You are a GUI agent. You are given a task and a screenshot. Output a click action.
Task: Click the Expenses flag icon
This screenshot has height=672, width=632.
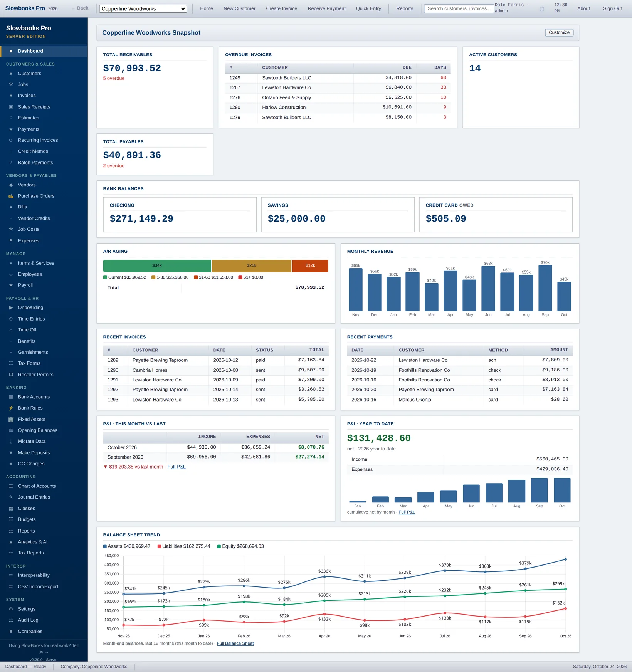(11, 240)
